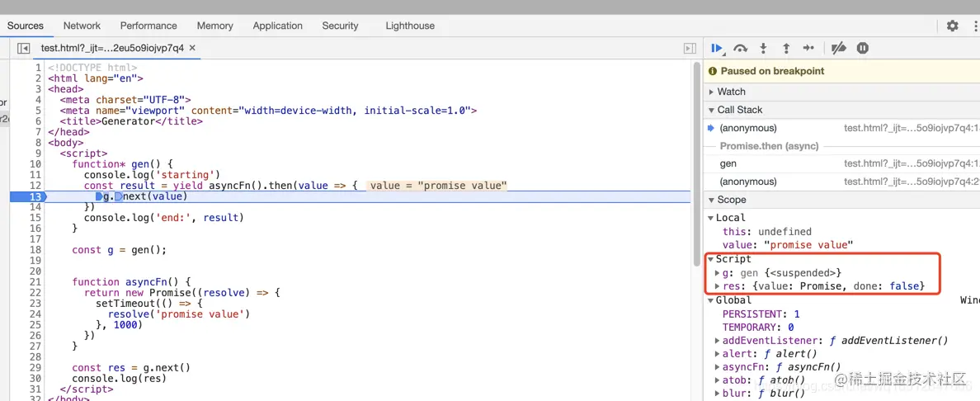Open the Memory tab
Image resolution: width=980 pixels, height=401 pixels.
pyautogui.click(x=215, y=26)
